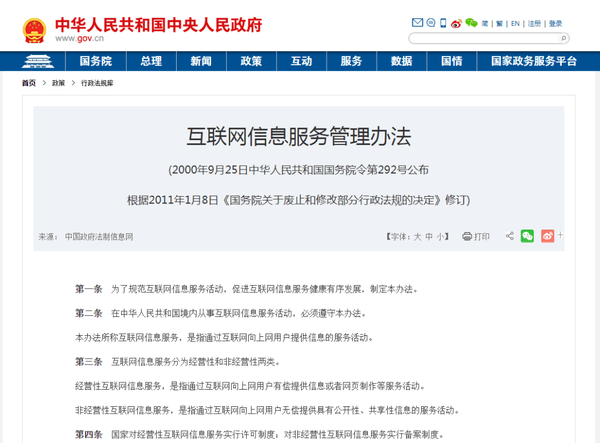This screenshot has width=600, height=443.
Task: Click the search magnifier icon
Action: point(563,38)
